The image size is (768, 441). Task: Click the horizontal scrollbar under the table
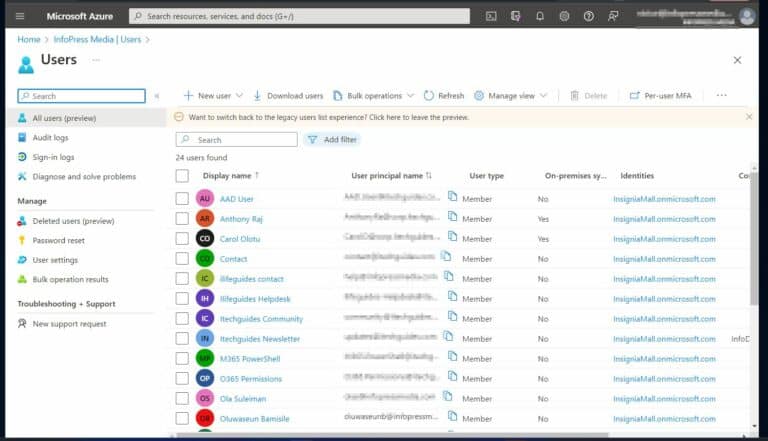(392, 435)
